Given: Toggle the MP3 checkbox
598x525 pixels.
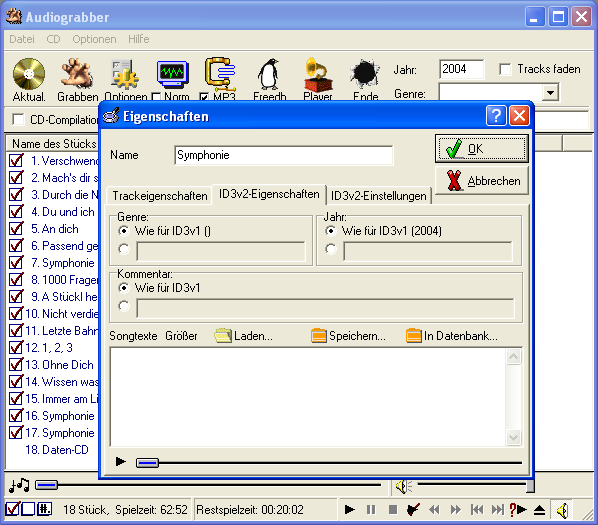Looking at the screenshot, I should tap(204, 97).
